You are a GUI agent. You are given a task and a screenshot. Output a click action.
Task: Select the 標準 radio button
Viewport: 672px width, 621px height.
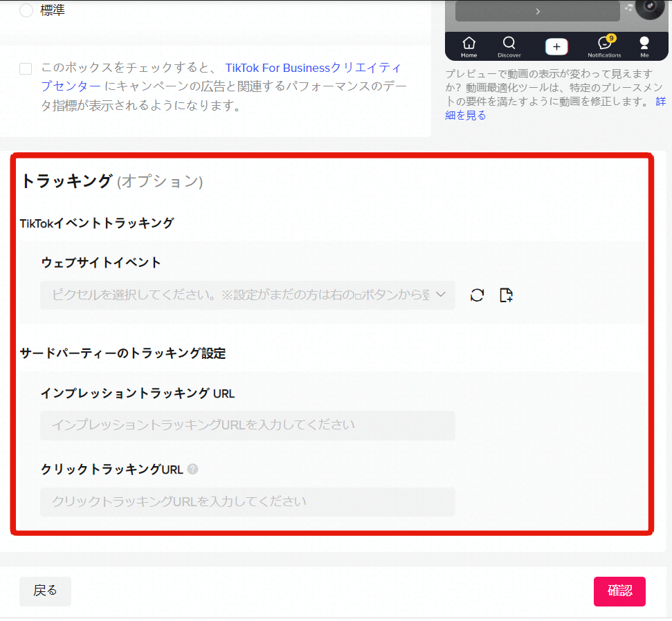(26, 10)
